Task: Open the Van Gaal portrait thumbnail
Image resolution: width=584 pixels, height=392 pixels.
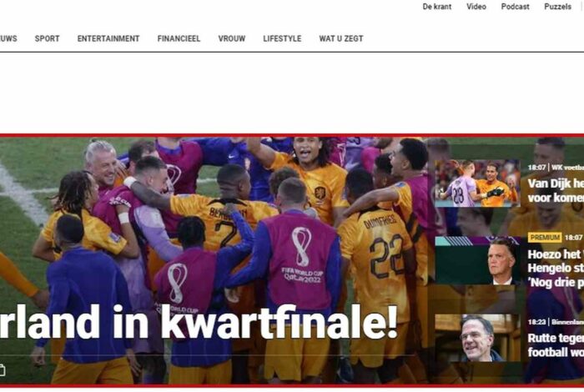Action: coord(478,260)
